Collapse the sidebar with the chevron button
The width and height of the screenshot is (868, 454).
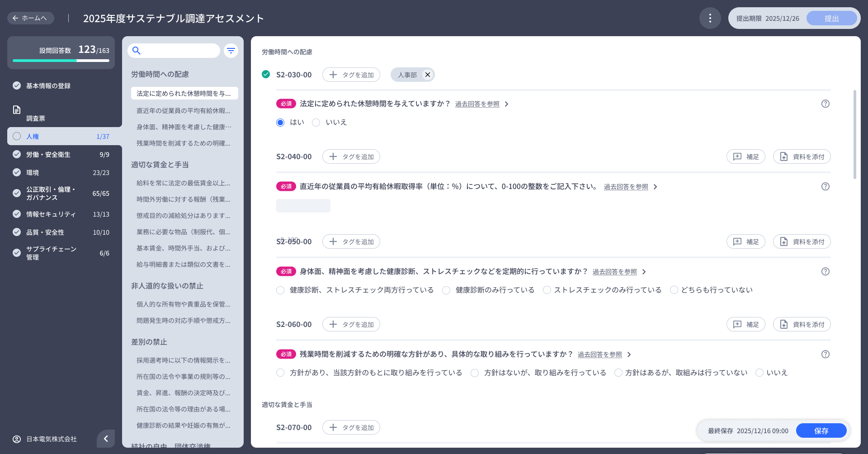click(x=106, y=439)
